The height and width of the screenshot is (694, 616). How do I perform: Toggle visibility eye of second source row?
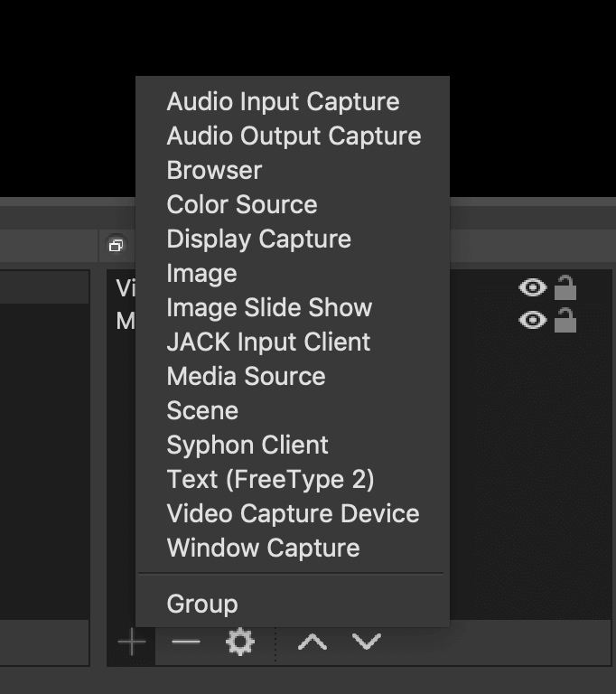pyautogui.click(x=533, y=320)
